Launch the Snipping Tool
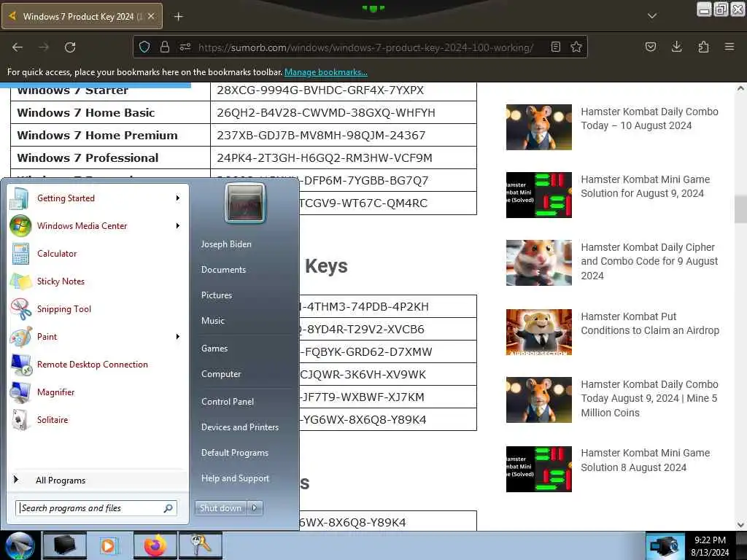Screen dimensions: 747x560 [x=64, y=308]
